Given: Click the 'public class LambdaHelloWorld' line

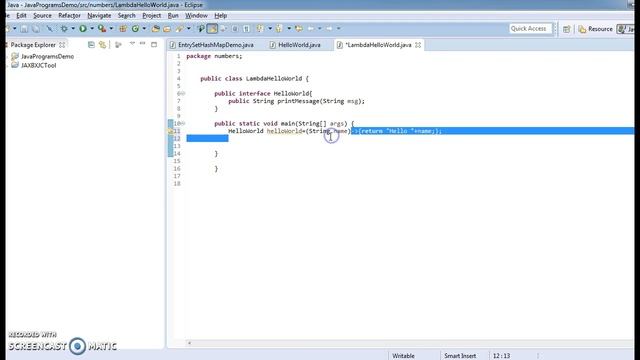Looking at the screenshot, I should tap(255, 78).
